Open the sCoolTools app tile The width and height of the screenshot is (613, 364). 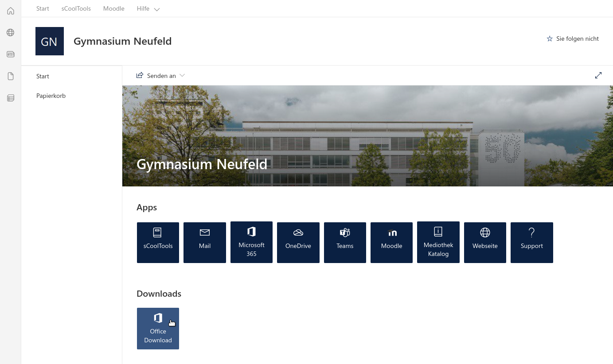tap(158, 242)
